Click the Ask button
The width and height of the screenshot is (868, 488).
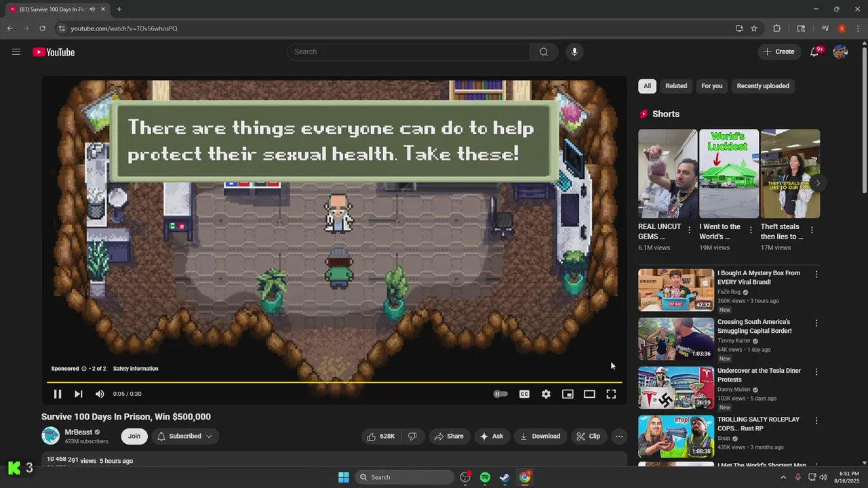(x=492, y=436)
